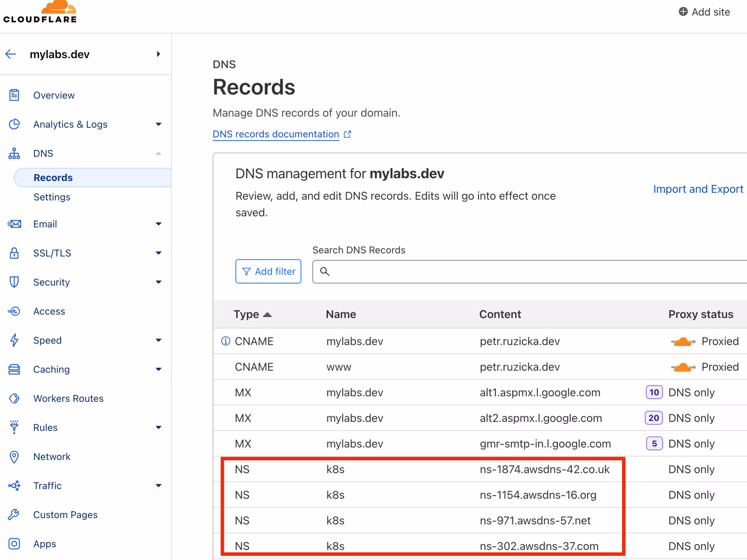Click the back arrow beside mylabs.dev
Screen dimensions: 747x560
point(11,54)
